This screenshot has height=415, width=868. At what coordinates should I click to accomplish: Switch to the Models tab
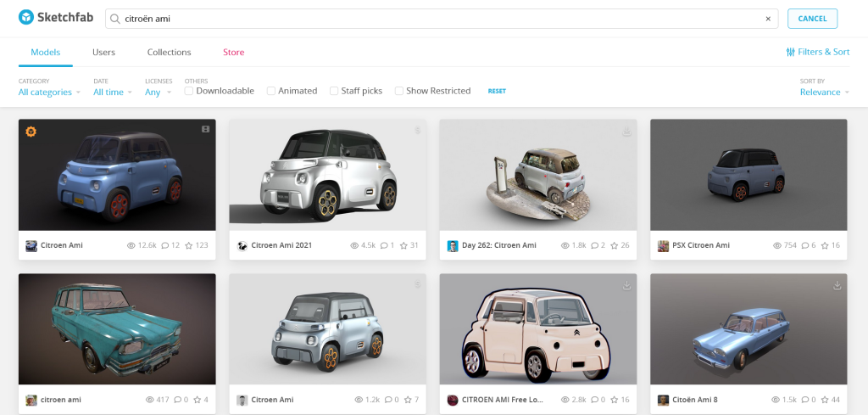46,52
